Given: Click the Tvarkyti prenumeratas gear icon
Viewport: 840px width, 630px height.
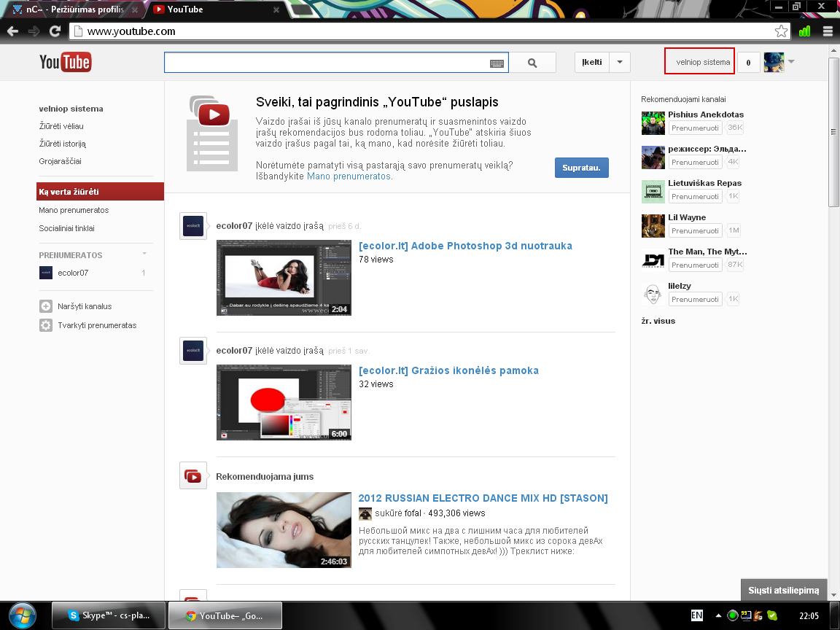Looking at the screenshot, I should click(x=46, y=325).
